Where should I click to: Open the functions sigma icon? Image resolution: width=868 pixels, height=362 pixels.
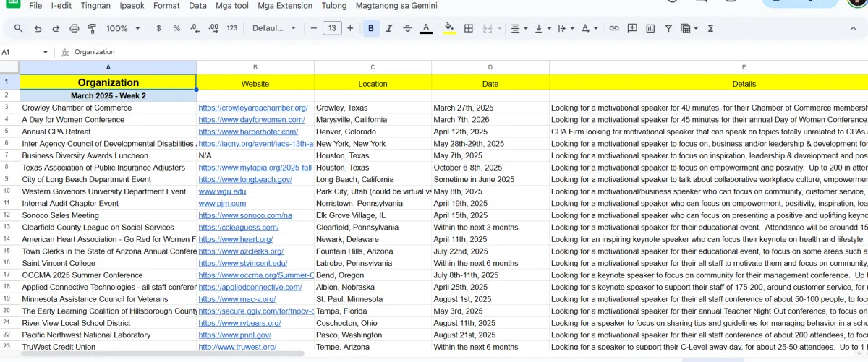[x=710, y=28]
